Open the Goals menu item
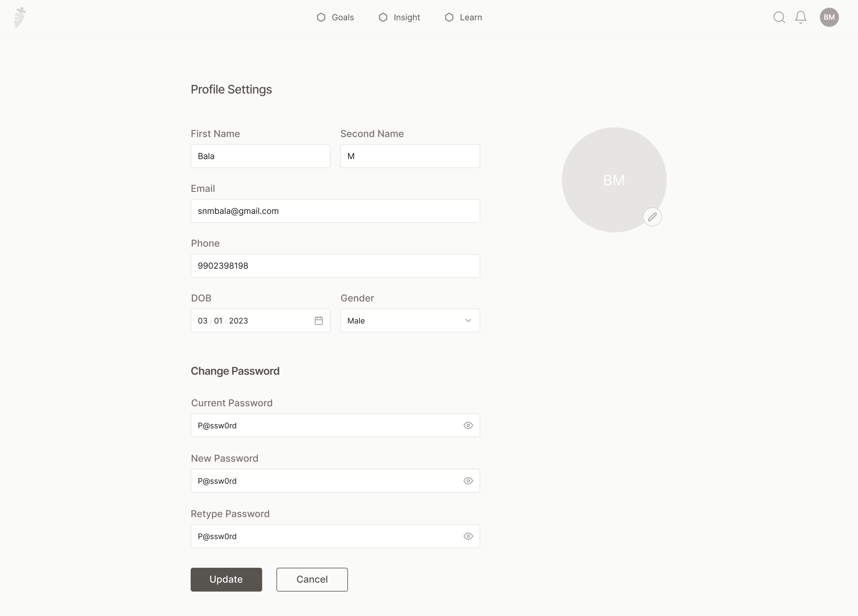This screenshot has width=858, height=616. point(342,17)
